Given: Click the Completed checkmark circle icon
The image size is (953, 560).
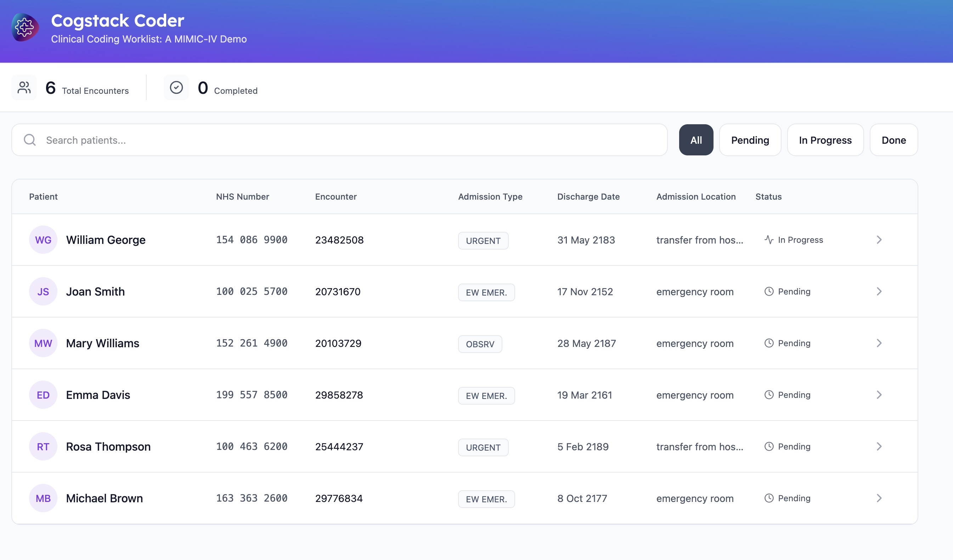Looking at the screenshot, I should 176,88.
